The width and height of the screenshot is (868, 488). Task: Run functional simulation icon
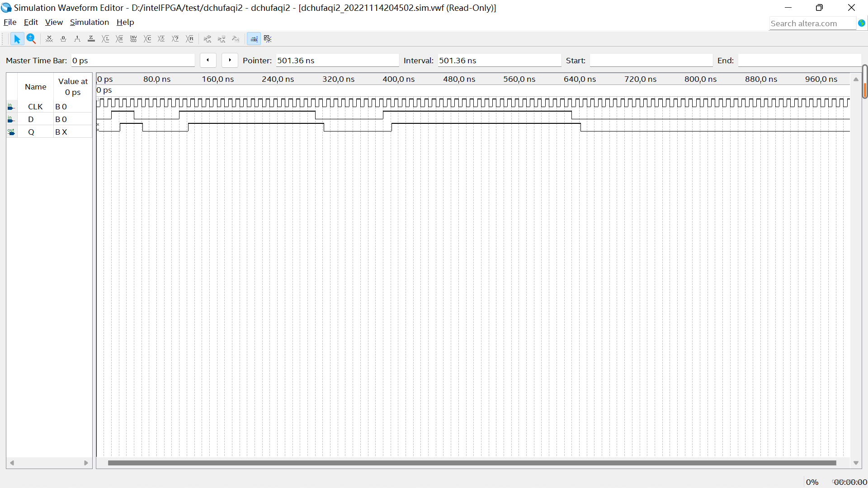point(208,39)
